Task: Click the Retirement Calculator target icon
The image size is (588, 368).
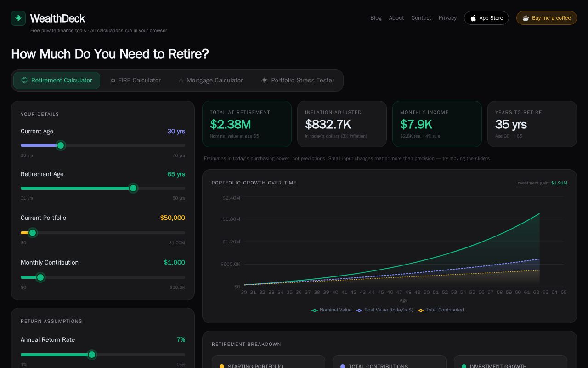Action: pyautogui.click(x=24, y=80)
